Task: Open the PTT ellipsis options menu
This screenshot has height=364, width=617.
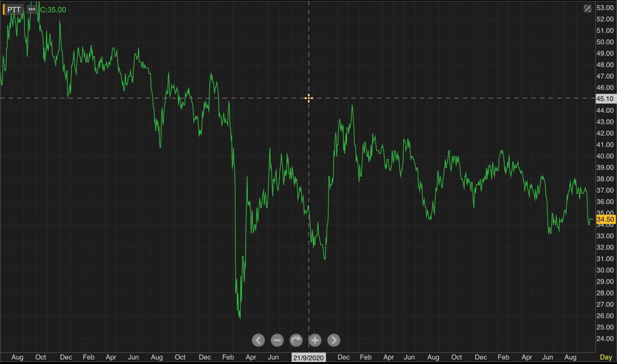Action: [x=31, y=9]
